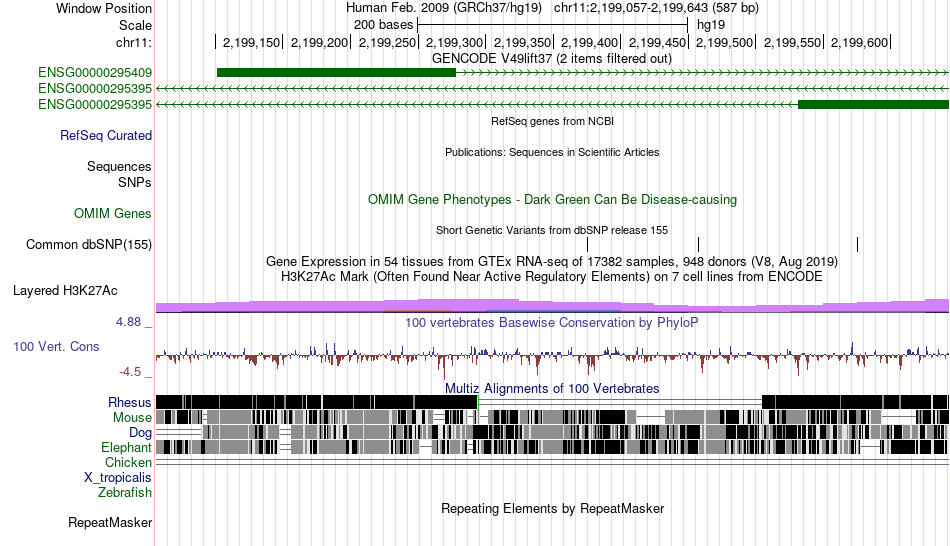Click the Scale row label
Screen dimensions: 950x546
[x=136, y=25]
